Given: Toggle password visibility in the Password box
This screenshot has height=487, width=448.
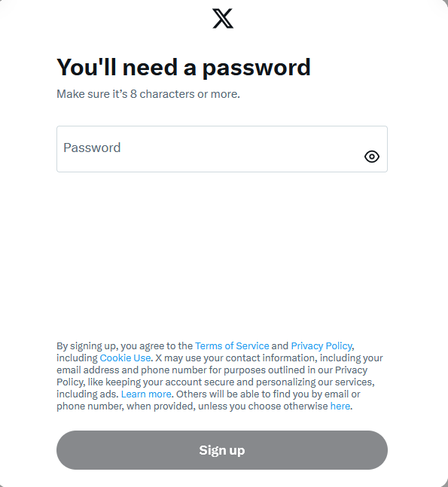Looking at the screenshot, I should coord(371,157).
